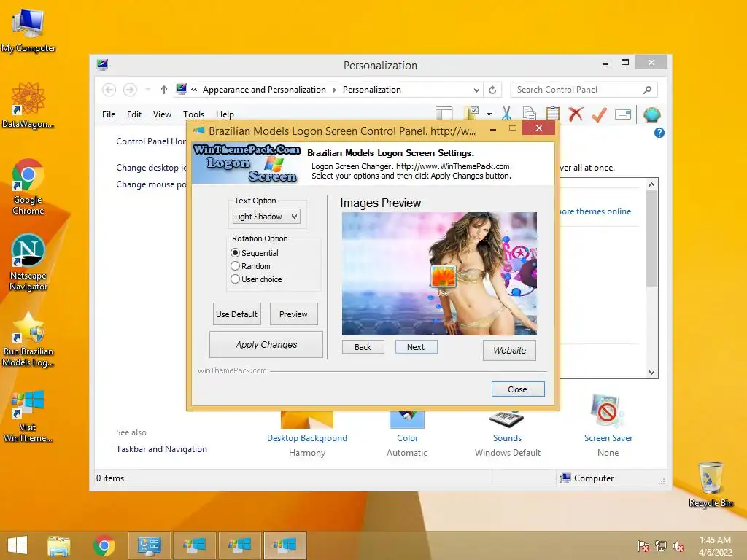This screenshot has height=560, width=747.
Task: Click the volume icon in system tray
Action: coord(678,546)
